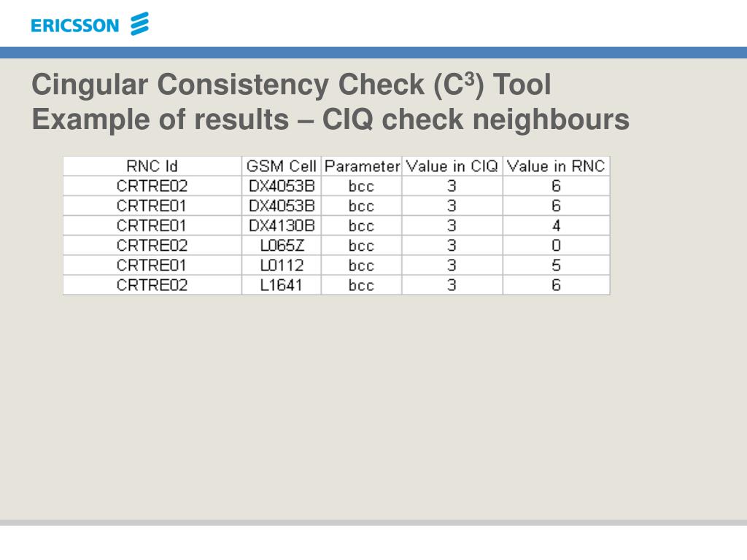
Task: Click the Value in RNC header
Action: (x=556, y=166)
